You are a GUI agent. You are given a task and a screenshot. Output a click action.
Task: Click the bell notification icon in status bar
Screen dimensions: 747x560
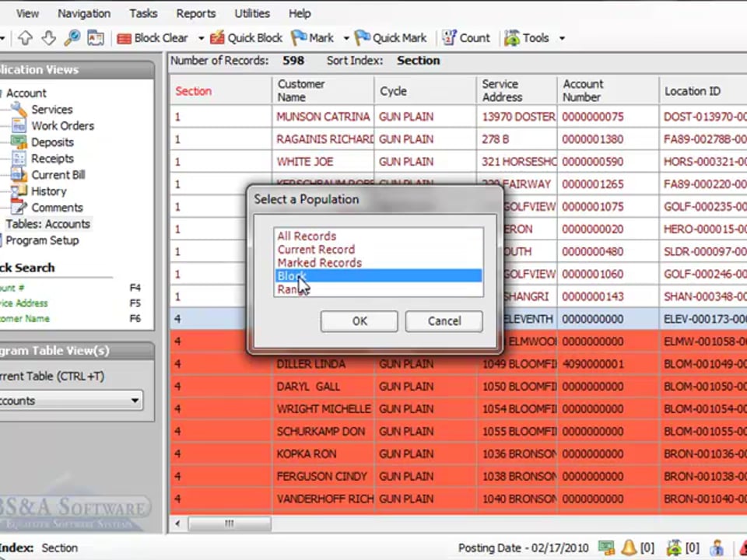627,548
